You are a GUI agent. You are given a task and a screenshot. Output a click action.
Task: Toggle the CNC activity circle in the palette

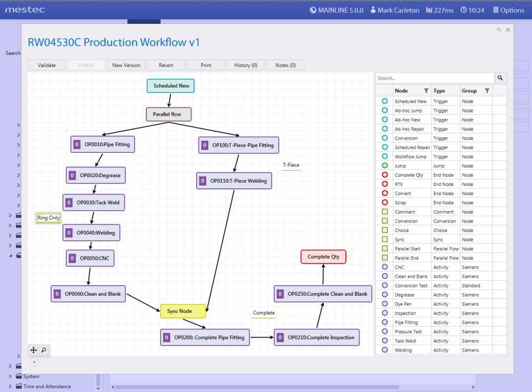[383, 267]
